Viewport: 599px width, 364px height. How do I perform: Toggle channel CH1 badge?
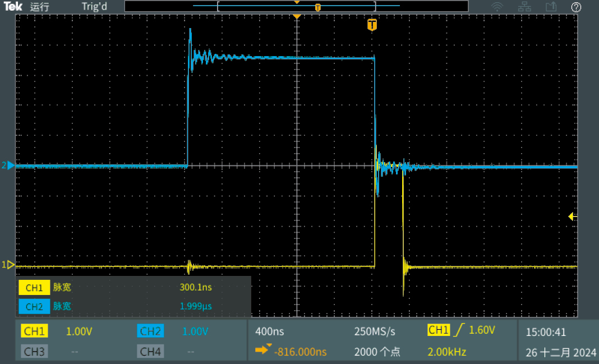(34, 331)
